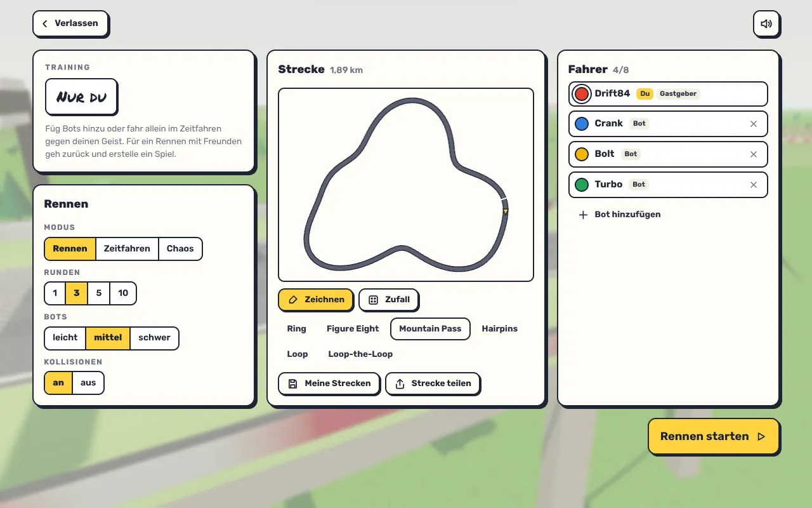This screenshot has width=812, height=508.
Task: Click the Gastgeber badge
Action: 678,94
